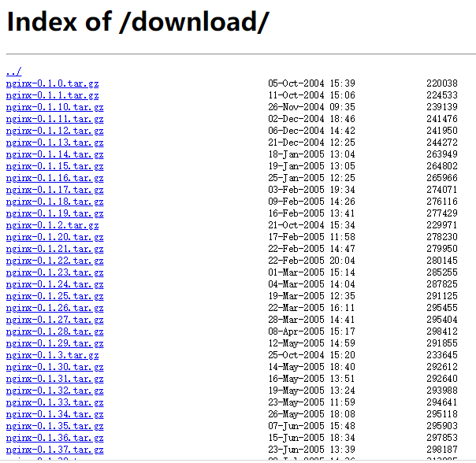Click nginx-0.1.31.tar.gz
The height and width of the screenshot is (463, 476).
point(54,380)
